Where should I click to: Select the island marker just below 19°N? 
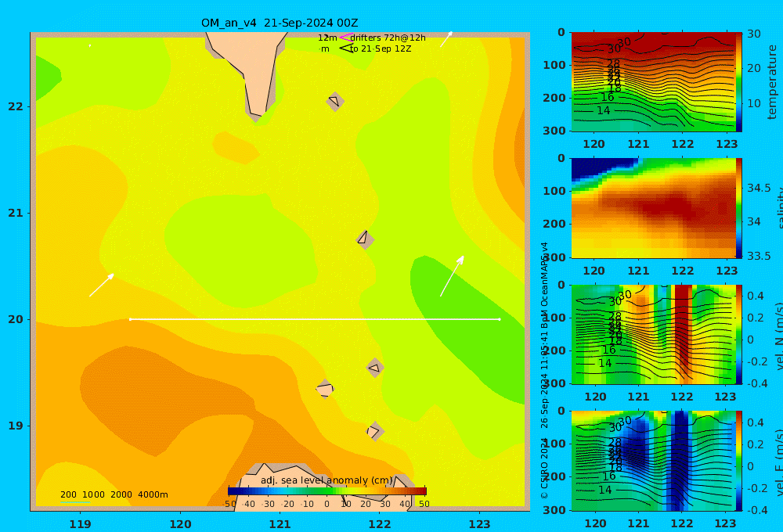375,431
